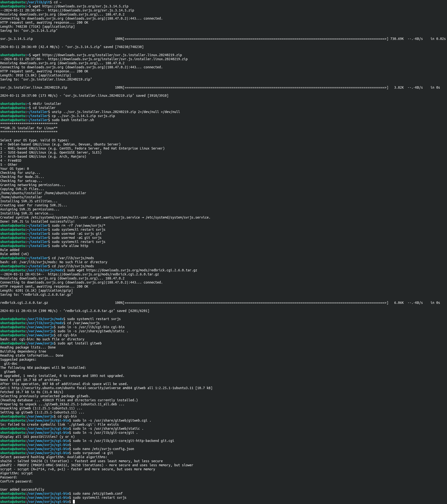Image resolution: width=447 pixels, height=504 pixels.
Task: Click the 'cd /usr/lib/svrjs/mods' command
Action: click(x=73, y=266)
